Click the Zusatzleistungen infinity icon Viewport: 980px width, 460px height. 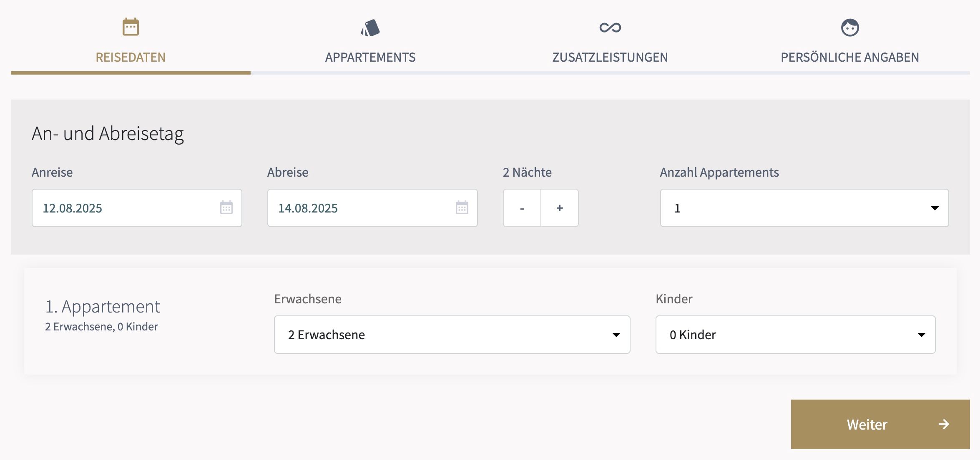[610, 27]
